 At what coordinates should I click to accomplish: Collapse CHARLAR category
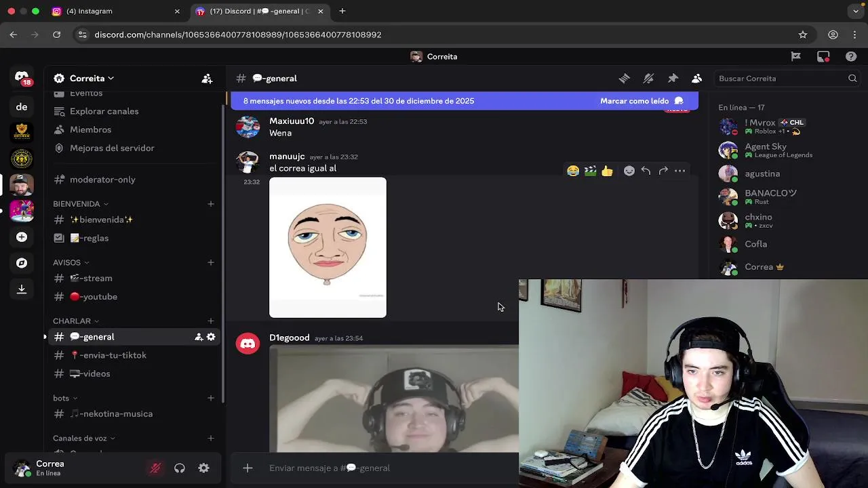(x=76, y=321)
